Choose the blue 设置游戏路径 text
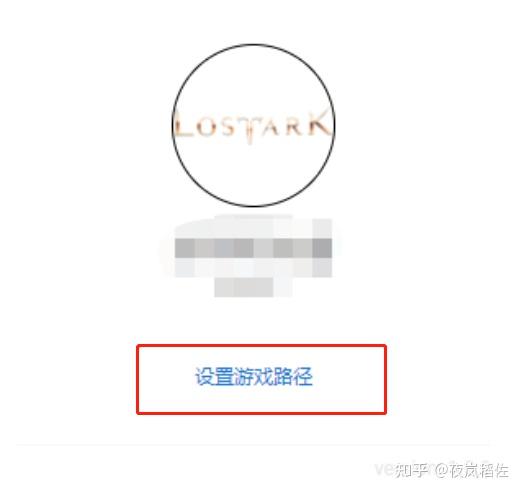Image resolution: width=522 pixels, height=494 pixels. coord(254,377)
